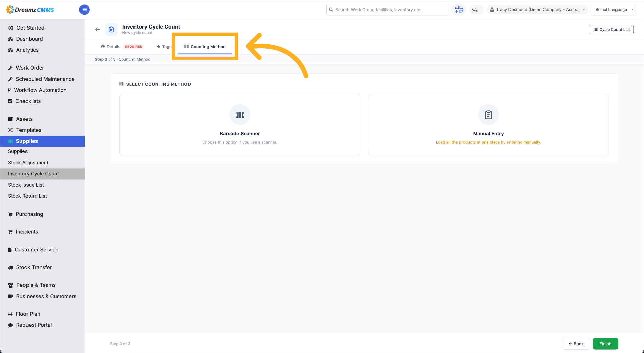
Task: Click the green Finish button
Action: (x=605, y=344)
